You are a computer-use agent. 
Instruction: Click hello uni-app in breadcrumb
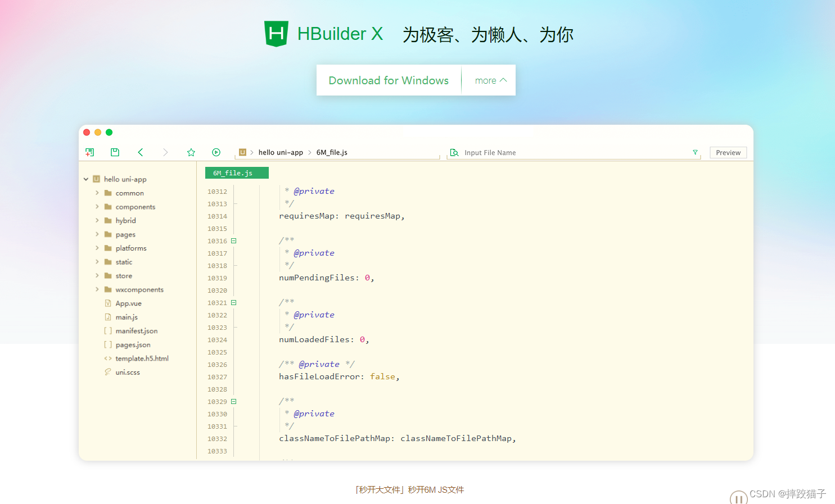(x=281, y=152)
